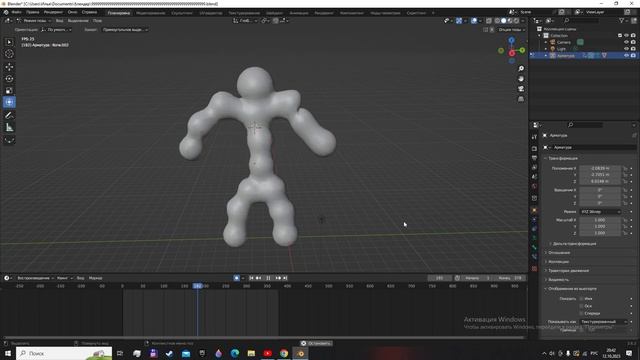Open Chrome from the taskbar
The image size is (640, 360).
click(x=284, y=353)
